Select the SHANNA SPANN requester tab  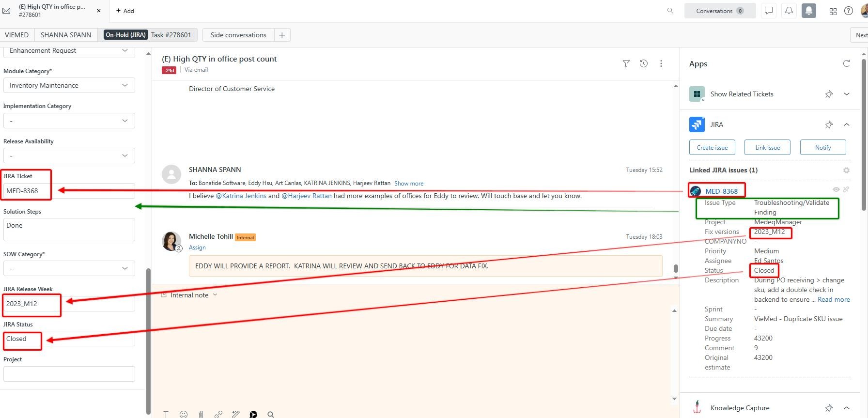coord(66,35)
